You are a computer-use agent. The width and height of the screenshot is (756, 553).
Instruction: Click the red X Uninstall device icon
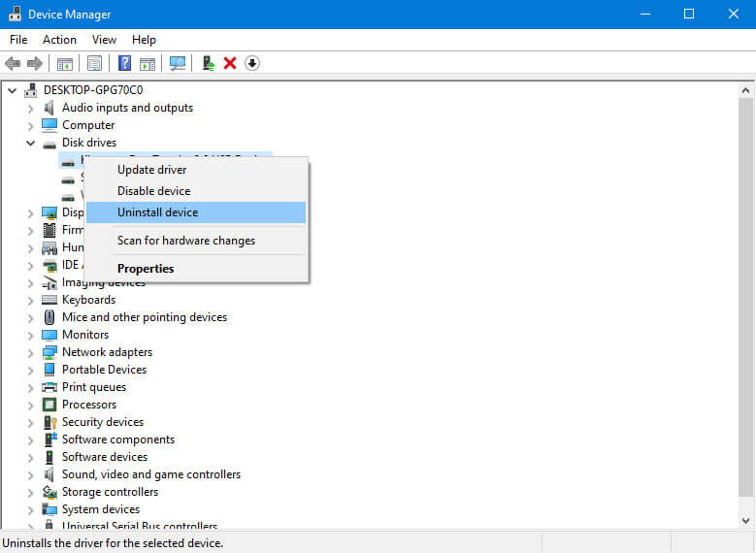[x=230, y=63]
